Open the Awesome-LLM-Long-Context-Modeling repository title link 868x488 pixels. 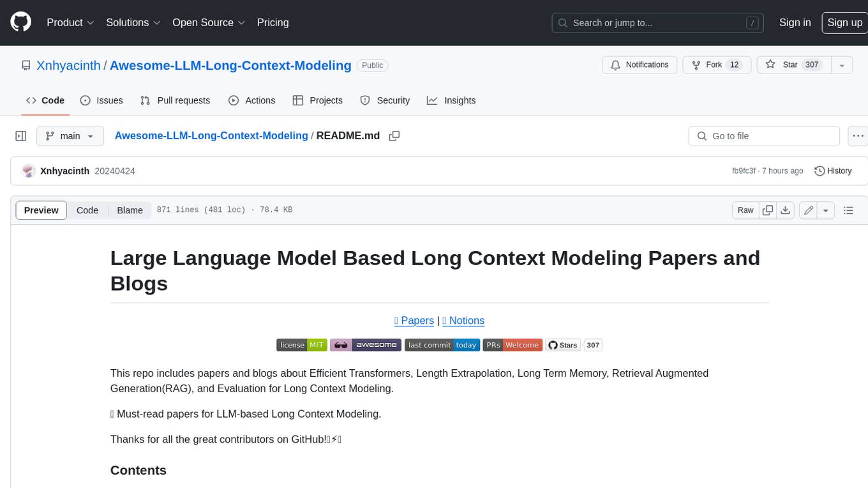point(231,65)
